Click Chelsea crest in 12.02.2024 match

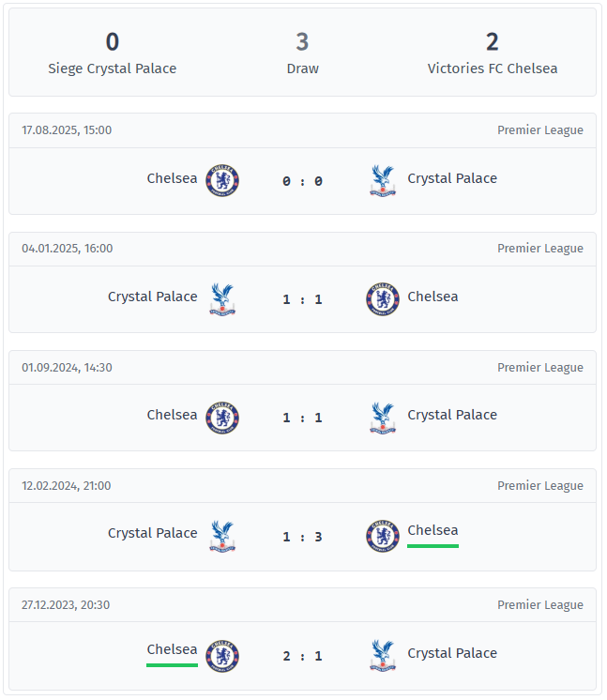point(383,536)
